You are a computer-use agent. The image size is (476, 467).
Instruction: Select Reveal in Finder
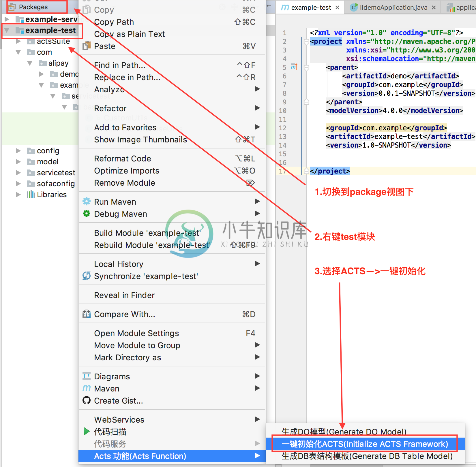click(172, 295)
